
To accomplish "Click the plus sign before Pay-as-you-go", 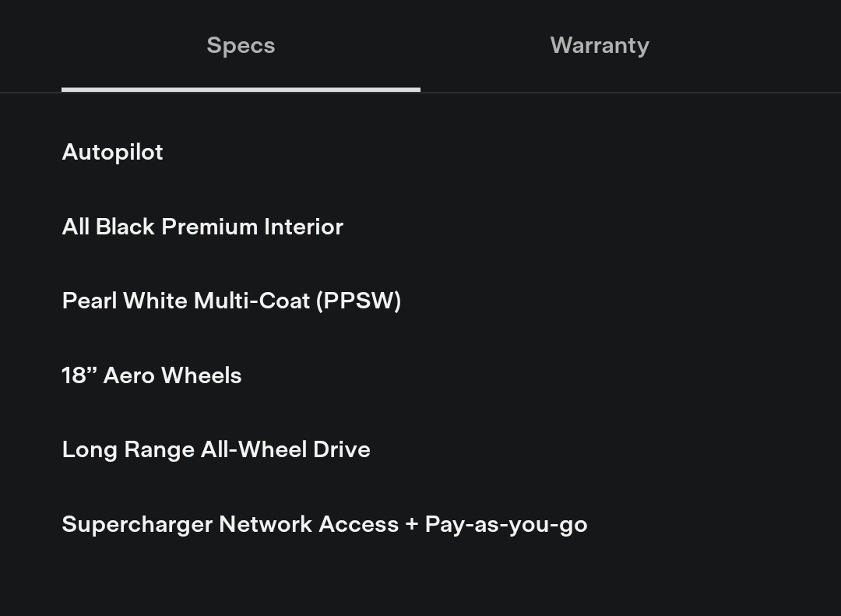I will [x=412, y=525].
